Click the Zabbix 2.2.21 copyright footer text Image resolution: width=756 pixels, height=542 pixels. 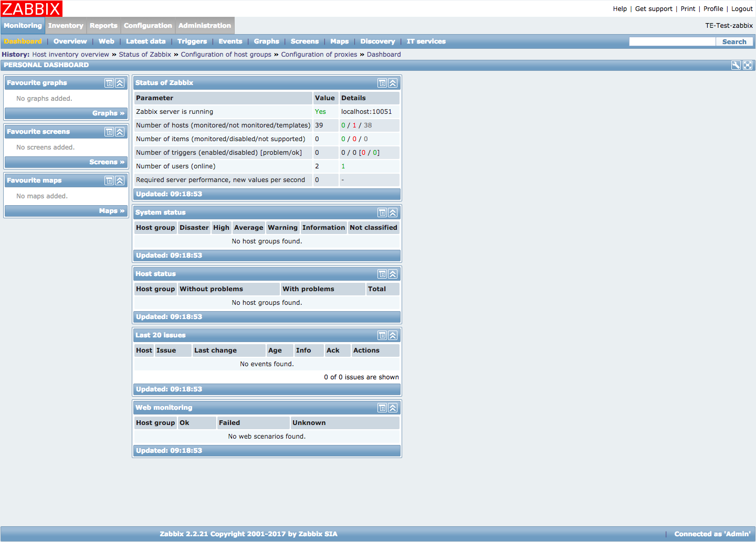point(249,534)
